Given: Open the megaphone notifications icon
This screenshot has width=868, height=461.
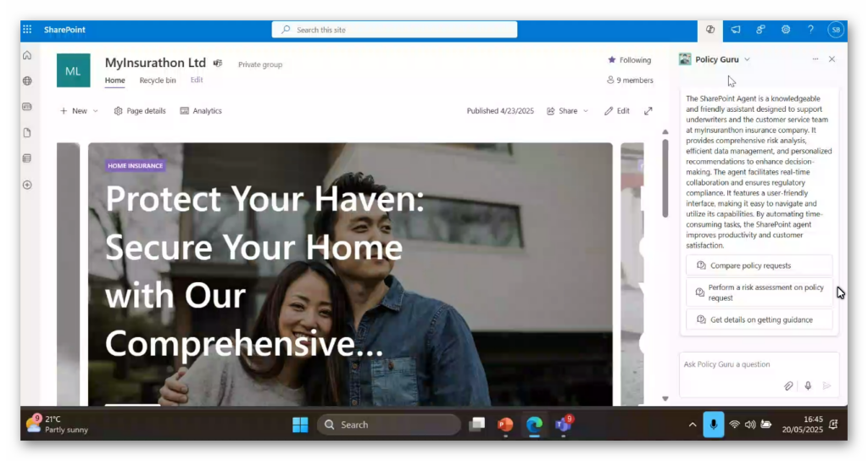Looking at the screenshot, I should click(x=736, y=30).
